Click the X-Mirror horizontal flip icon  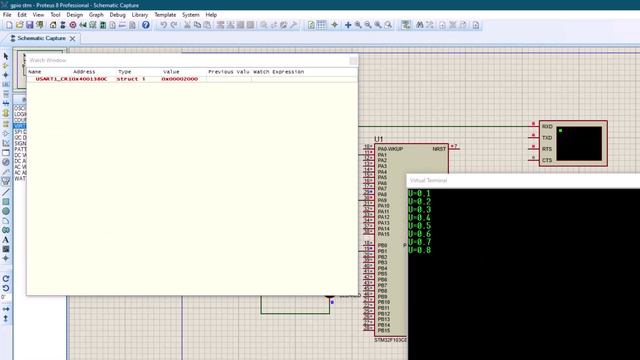click(x=6, y=309)
